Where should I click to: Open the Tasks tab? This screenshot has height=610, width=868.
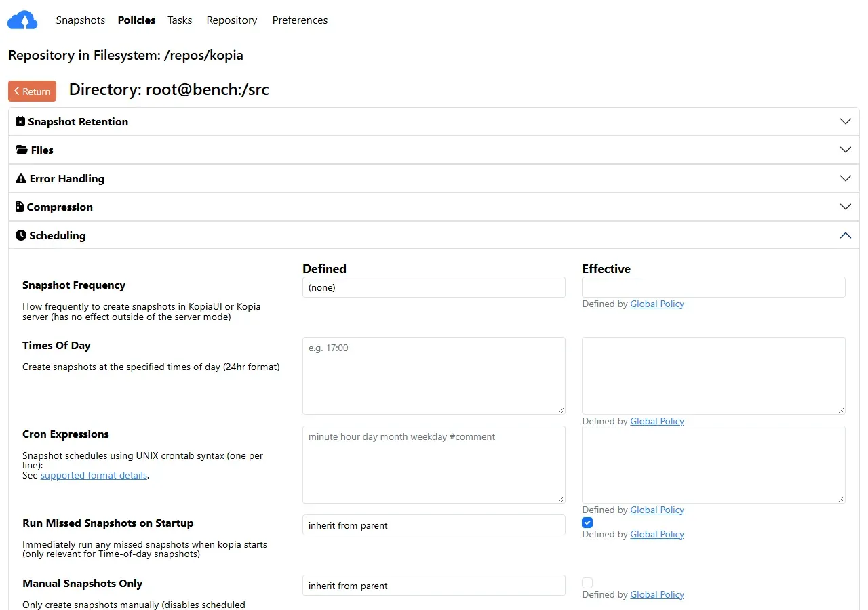point(180,20)
